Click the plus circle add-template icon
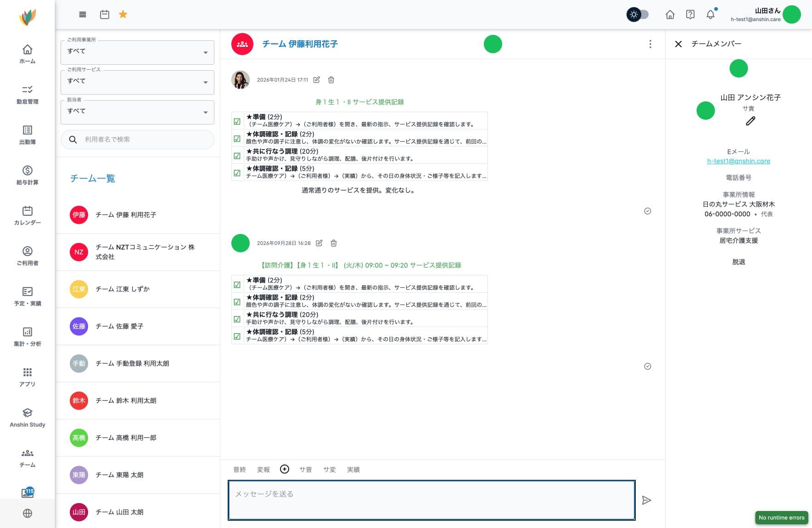 (285, 469)
